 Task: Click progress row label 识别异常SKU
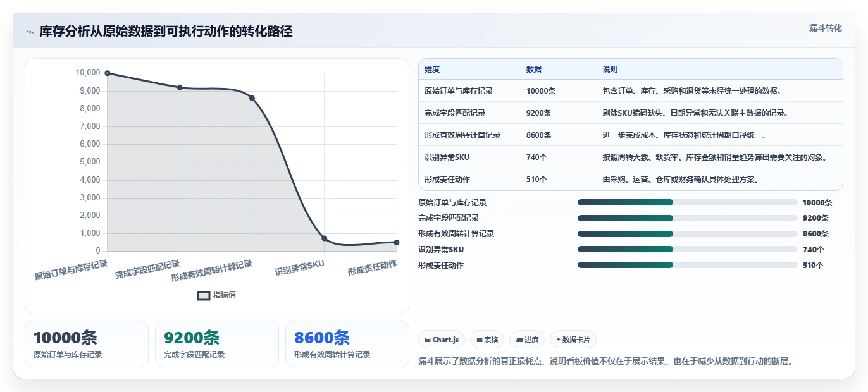441,249
